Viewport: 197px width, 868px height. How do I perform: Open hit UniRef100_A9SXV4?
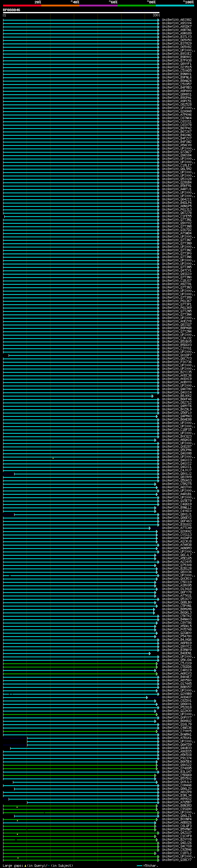tap(177, 23)
